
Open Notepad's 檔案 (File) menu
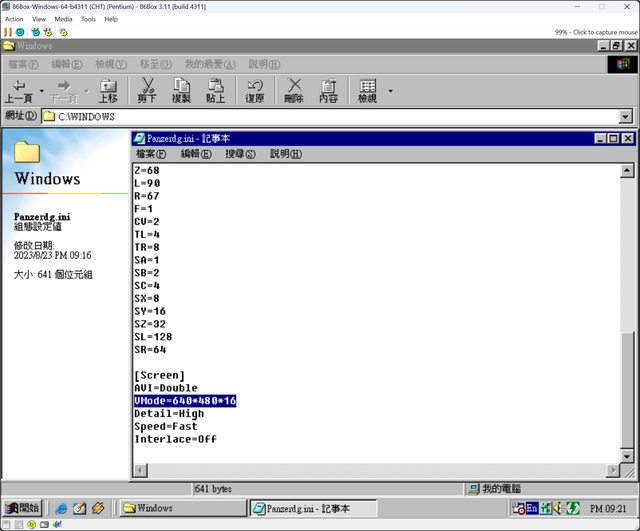click(151, 154)
